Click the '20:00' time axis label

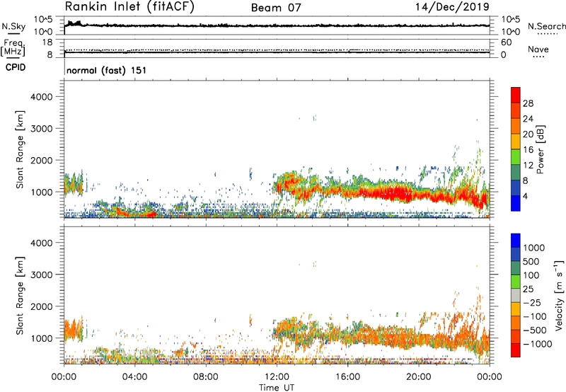(418, 377)
